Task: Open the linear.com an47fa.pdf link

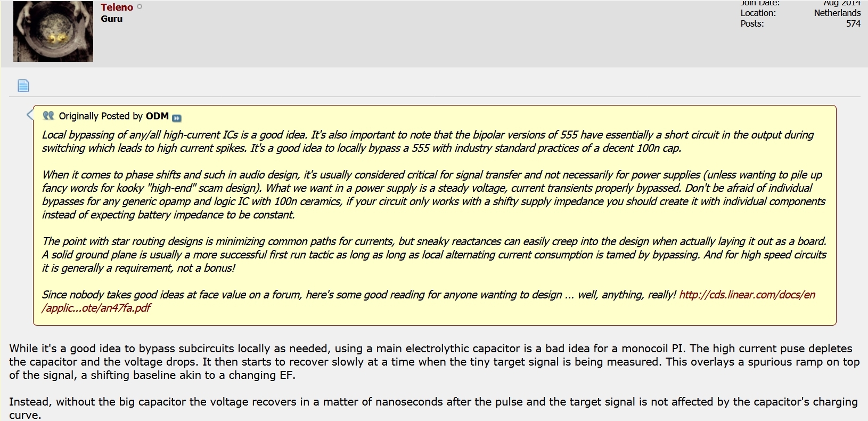Action: point(747,295)
